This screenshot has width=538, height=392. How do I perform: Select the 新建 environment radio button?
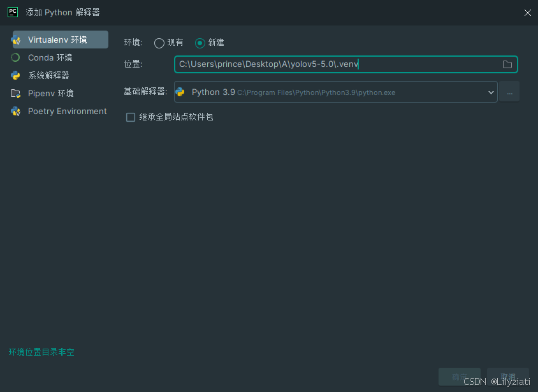coord(200,43)
